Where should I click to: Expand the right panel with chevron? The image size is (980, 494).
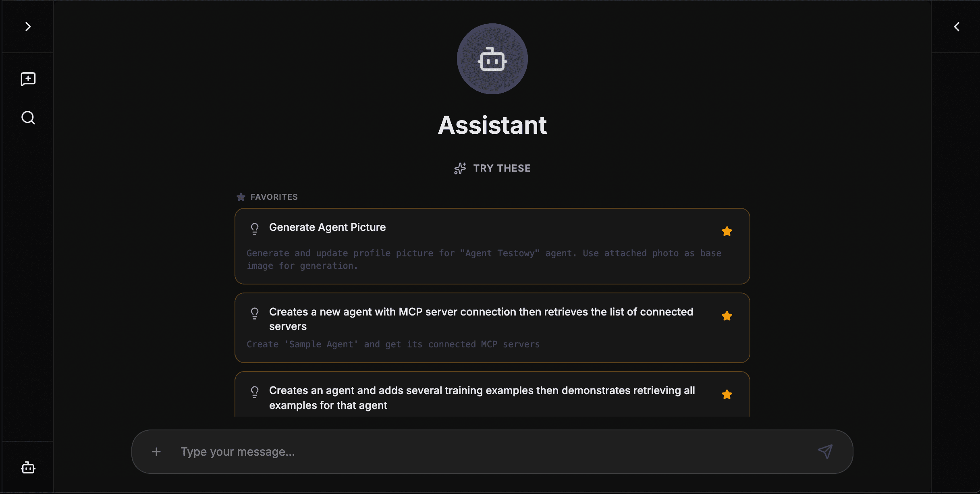(957, 27)
